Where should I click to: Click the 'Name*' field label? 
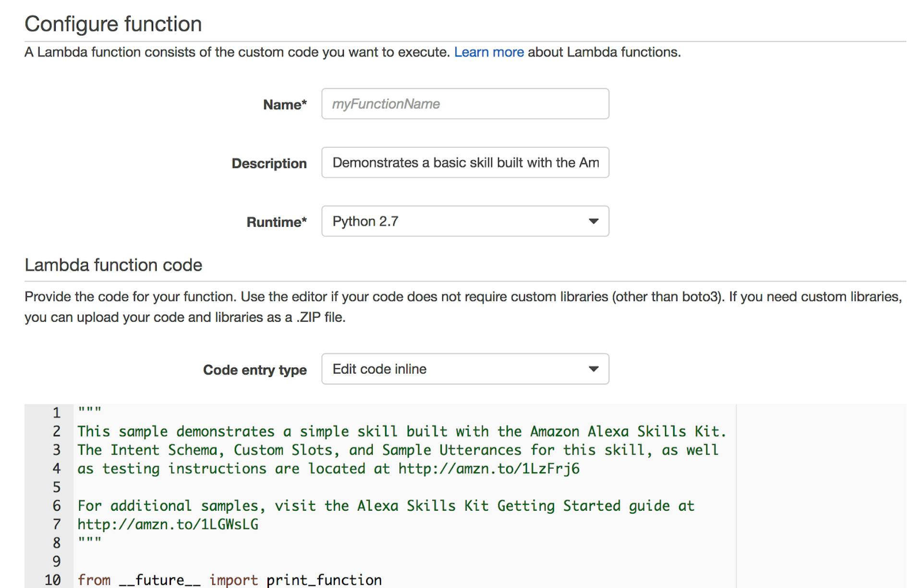coord(284,105)
